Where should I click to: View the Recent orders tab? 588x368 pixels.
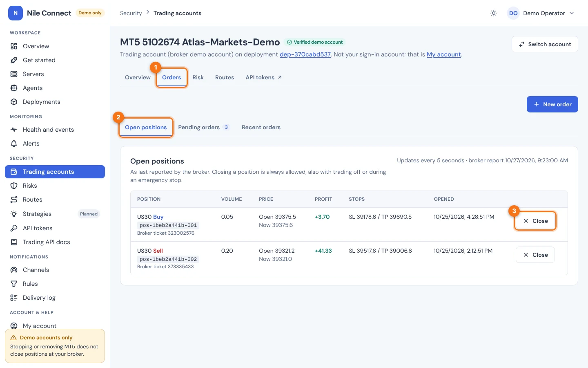261,127
